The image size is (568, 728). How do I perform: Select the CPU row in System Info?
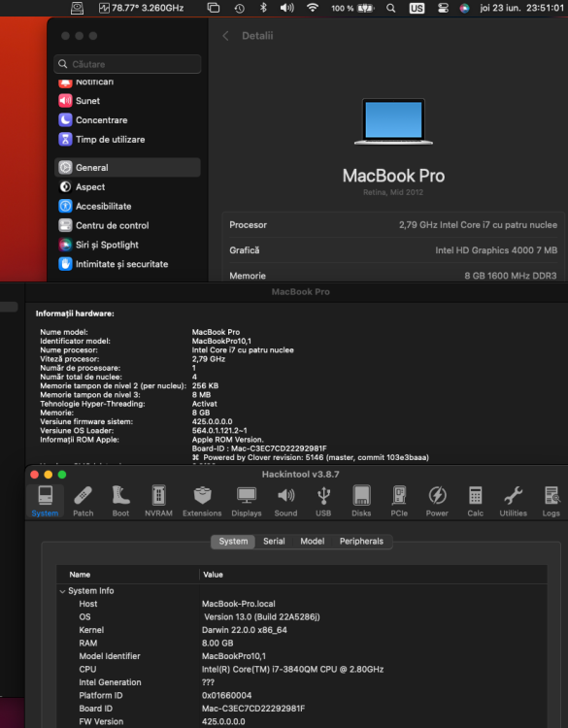pyautogui.click(x=301, y=670)
